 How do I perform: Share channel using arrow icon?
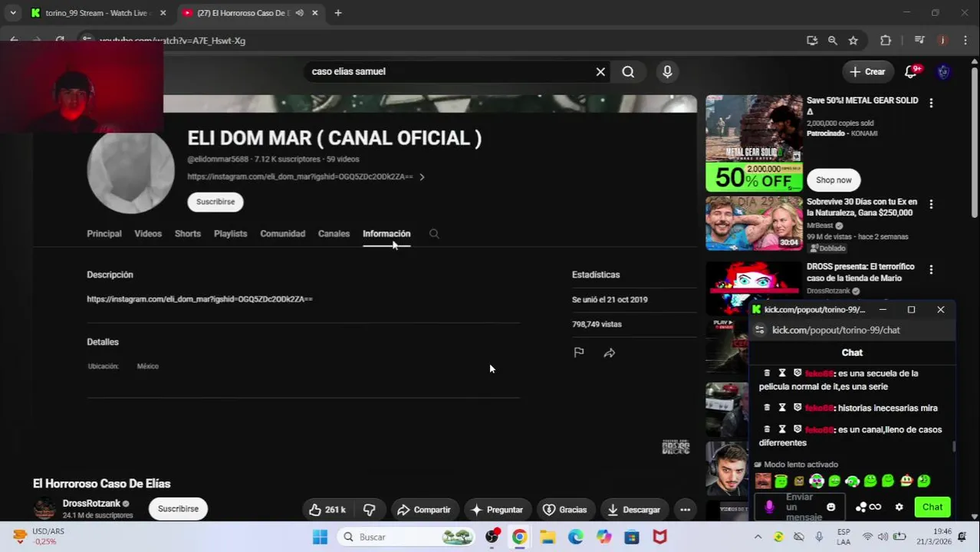point(610,353)
